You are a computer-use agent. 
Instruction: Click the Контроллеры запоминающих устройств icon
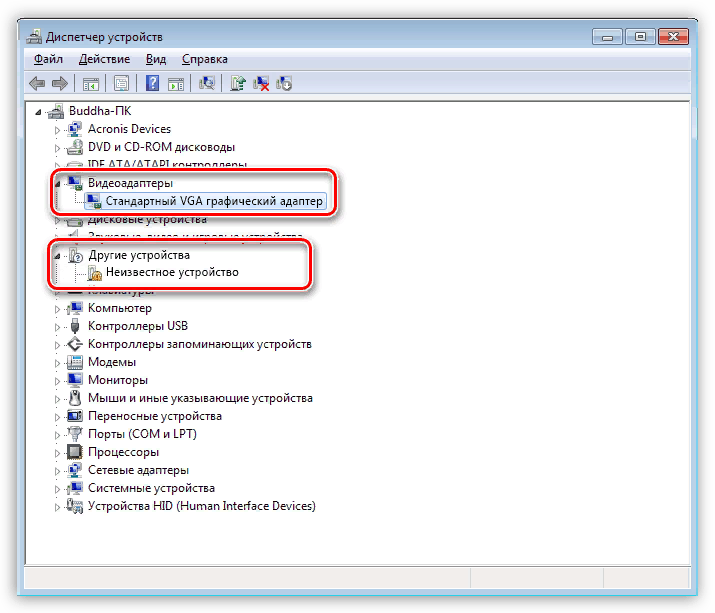pyautogui.click(x=75, y=344)
